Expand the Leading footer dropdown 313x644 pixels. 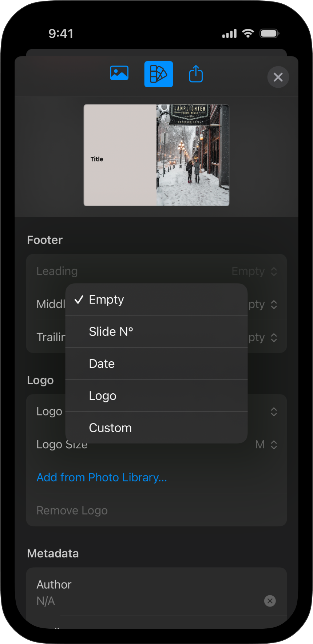click(x=254, y=271)
